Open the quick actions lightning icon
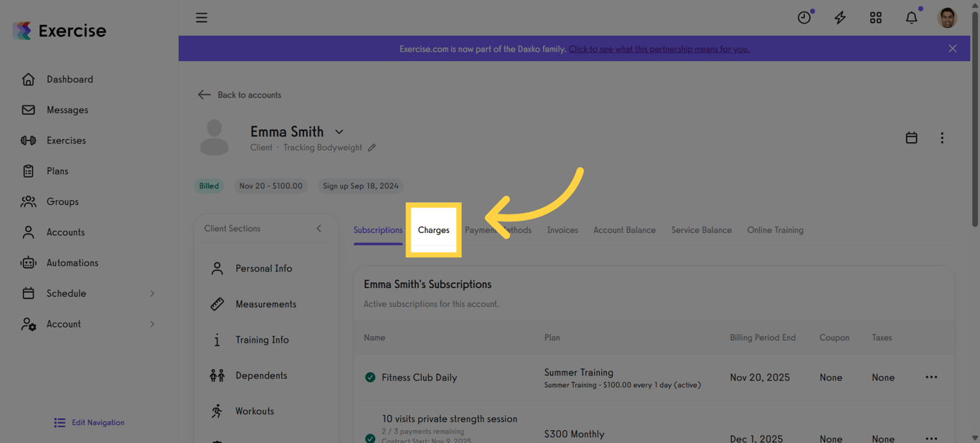 coord(839,17)
